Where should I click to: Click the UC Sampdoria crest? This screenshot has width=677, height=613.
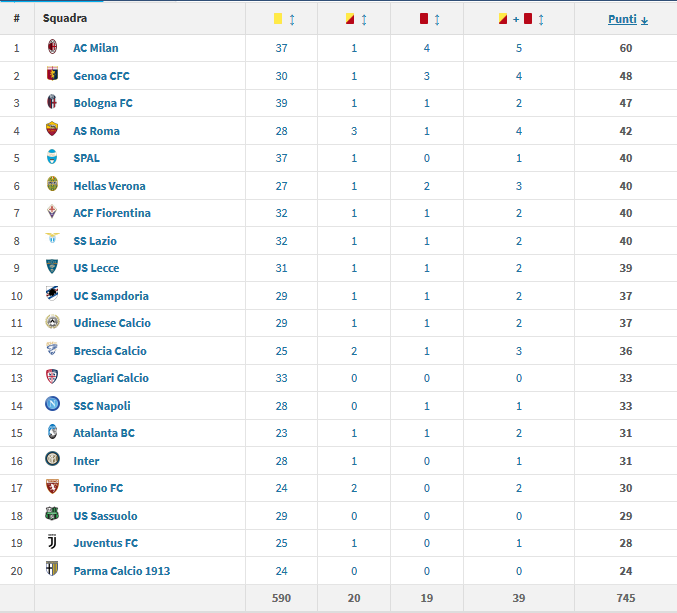tap(52, 294)
